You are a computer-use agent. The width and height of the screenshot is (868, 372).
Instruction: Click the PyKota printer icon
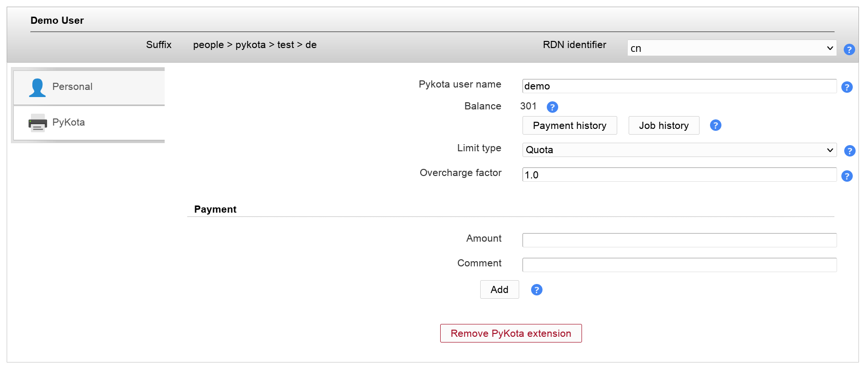click(38, 123)
